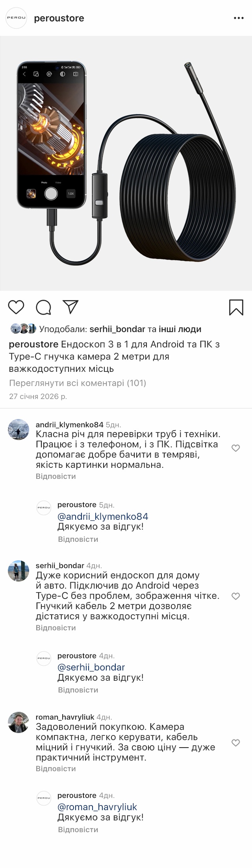Reply to roman_havryliuk's comment
Viewport: 252px width, 868px height.
pos(56,768)
